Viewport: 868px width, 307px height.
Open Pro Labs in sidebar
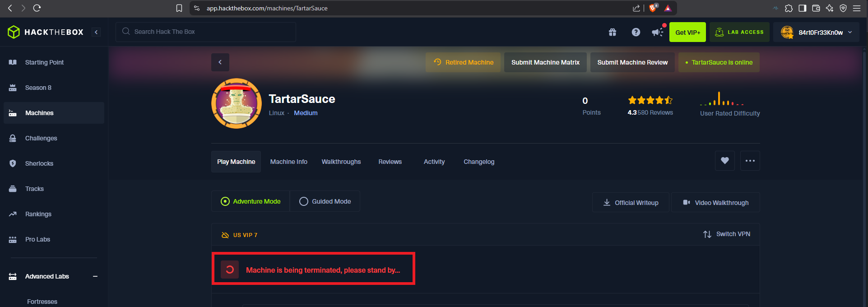(54, 239)
